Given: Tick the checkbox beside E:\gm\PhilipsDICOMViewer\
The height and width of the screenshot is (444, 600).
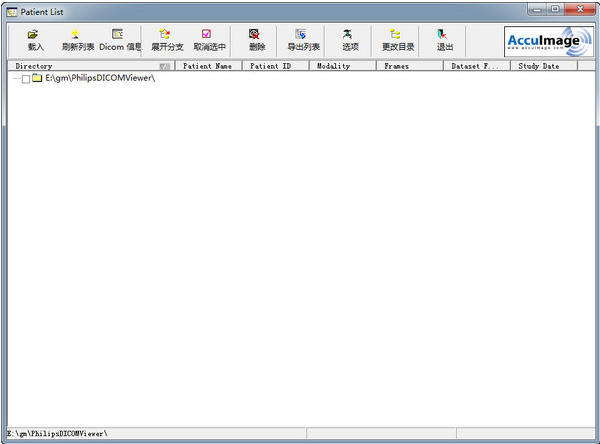Looking at the screenshot, I should click(x=26, y=79).
